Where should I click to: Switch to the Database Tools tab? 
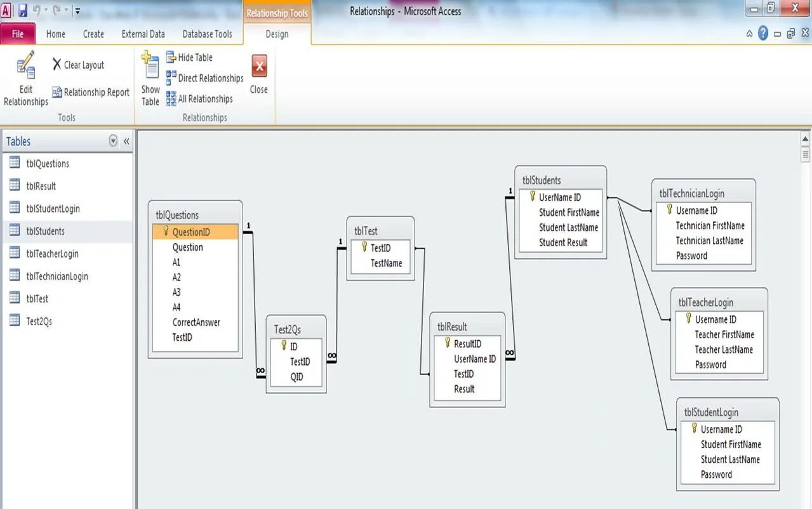tap(207, 34)
